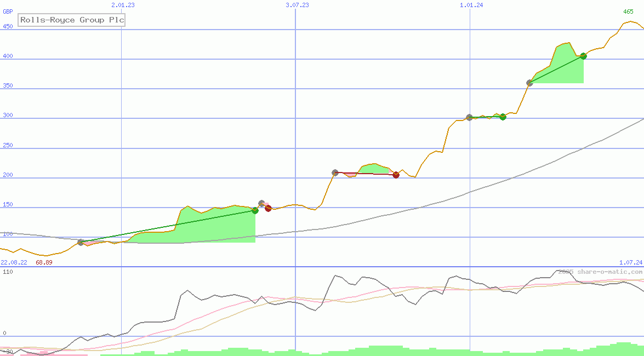644x356 pixels.
Task: Click green exit marker at the 300 level
Action: [x=503, y=117]
